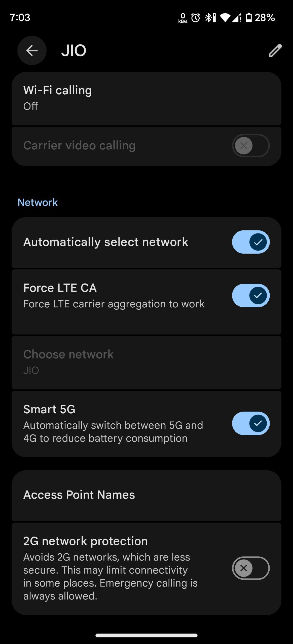This screenshot has width=293, height=644.
Task: Tap the JIO page title
Action: 74,51
